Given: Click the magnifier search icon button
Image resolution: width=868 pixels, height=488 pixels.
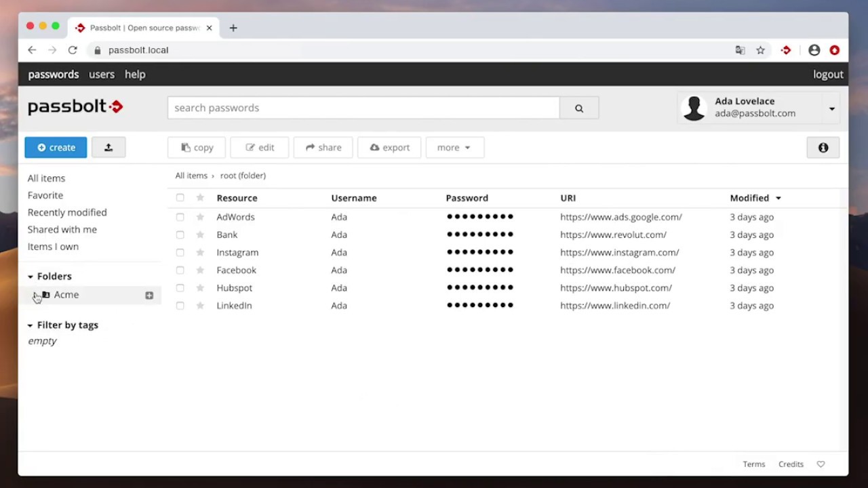Looking at the screenshot, I should [x=579, y=108].
